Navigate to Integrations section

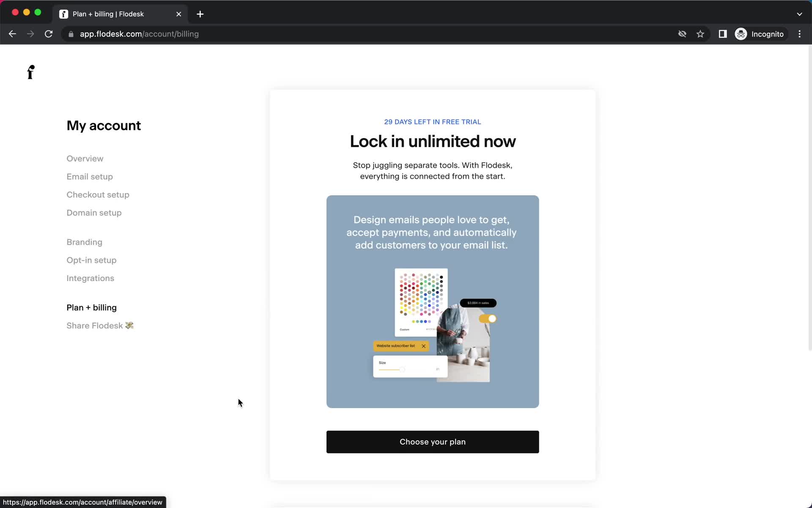(91, 278)
